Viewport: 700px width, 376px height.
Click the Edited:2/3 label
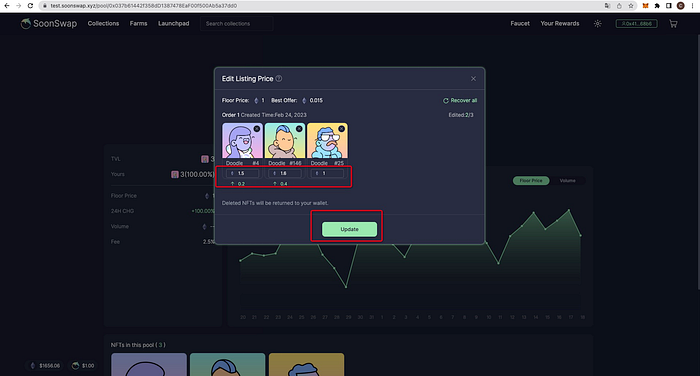pyautogui.click(x=461, y=115)
